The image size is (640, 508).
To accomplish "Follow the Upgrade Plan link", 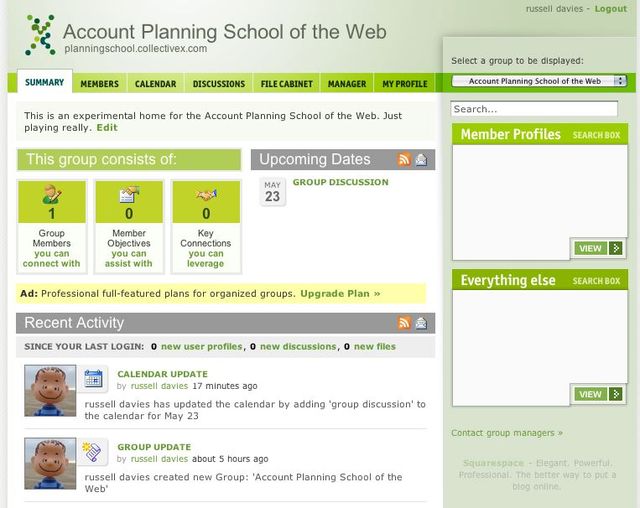I will (x=340, y=293).
